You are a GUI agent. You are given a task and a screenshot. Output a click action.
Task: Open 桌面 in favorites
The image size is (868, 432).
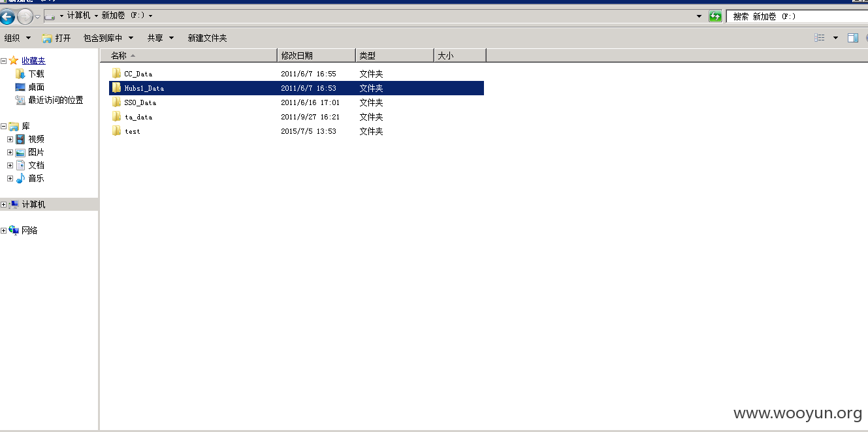coord(36,87)
